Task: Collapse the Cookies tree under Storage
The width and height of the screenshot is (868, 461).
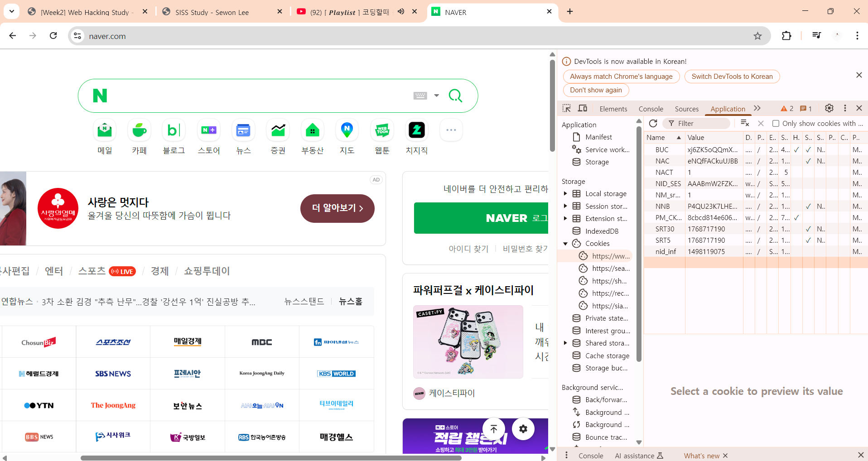Action: point(565,243)
